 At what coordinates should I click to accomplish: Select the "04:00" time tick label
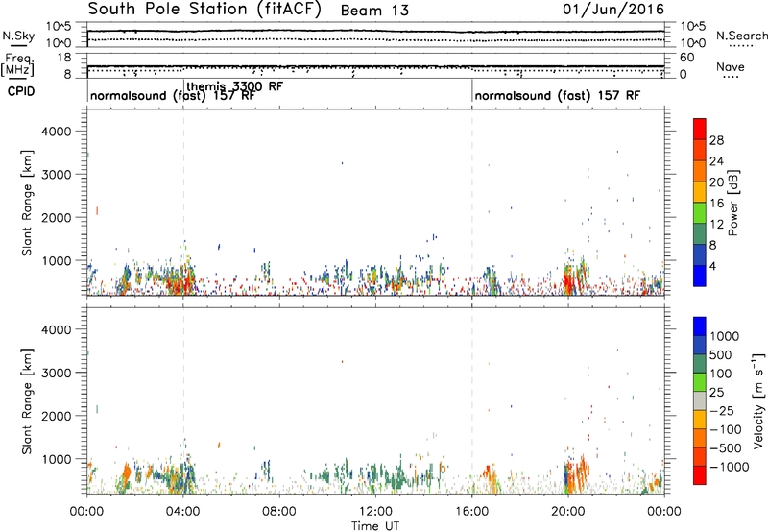coord(182,512)
